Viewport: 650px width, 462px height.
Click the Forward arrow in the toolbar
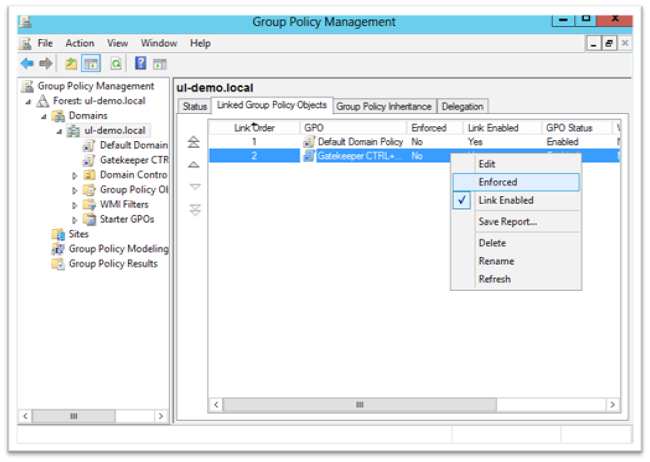click(45, 64)
